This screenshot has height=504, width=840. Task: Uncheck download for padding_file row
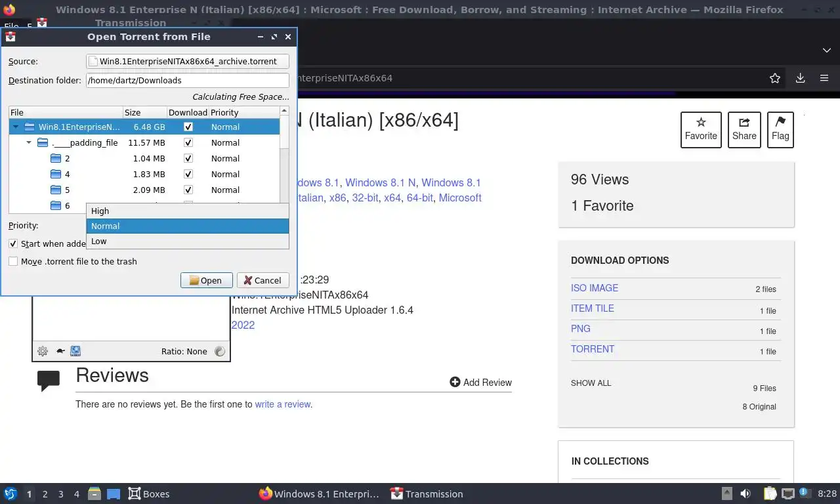(x=188, y=142)
